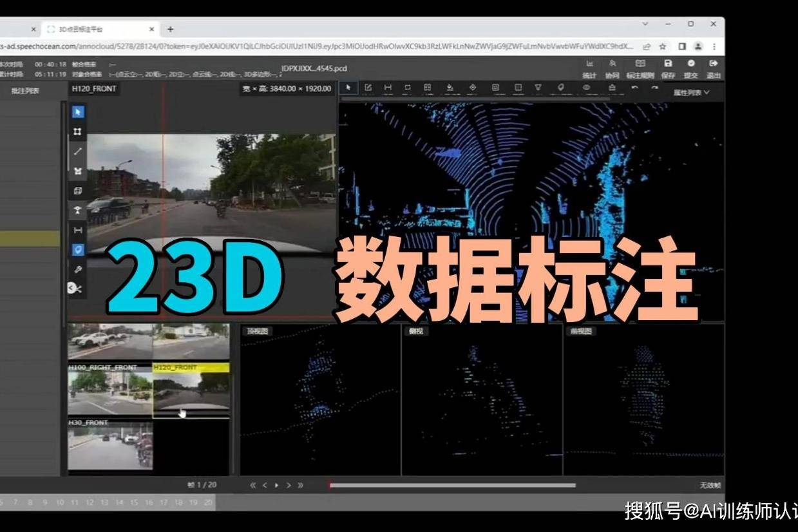Select the highlighted yellow row in the annotation list
Viewport: 798px width, 532px height.
coord(30,238)
